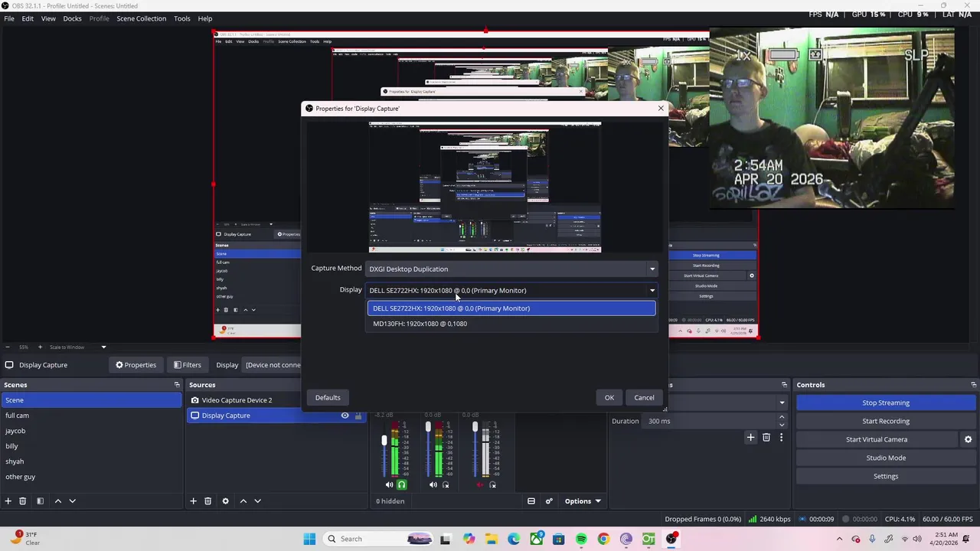Adjust volume fader of the muted channel
The height and width of the screenshot is (551, 980).
pyautogui.click(x=475, y=427)
